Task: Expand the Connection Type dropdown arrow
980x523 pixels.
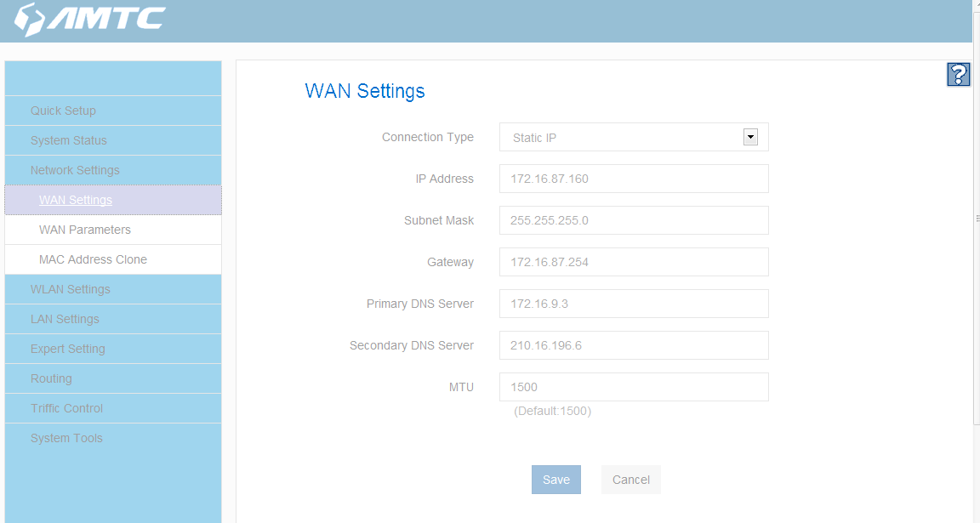Action: pyautogui.click(x=750, y=137)
